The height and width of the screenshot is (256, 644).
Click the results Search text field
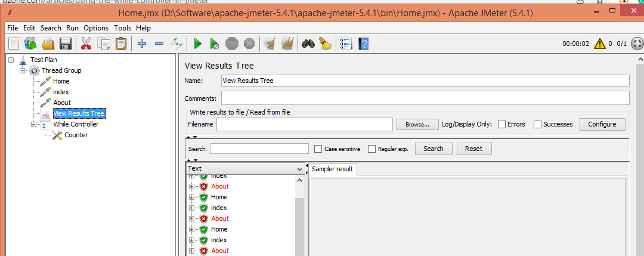(x=259, y=149)
